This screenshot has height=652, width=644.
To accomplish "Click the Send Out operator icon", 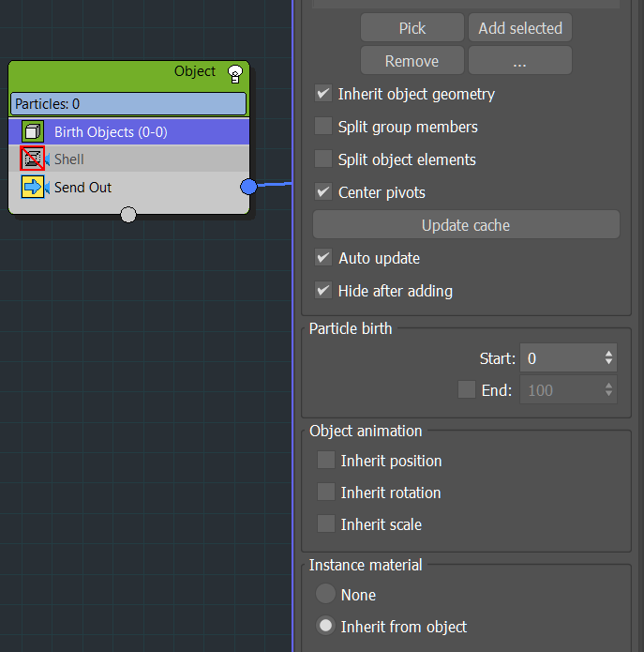I will (33, 188).
